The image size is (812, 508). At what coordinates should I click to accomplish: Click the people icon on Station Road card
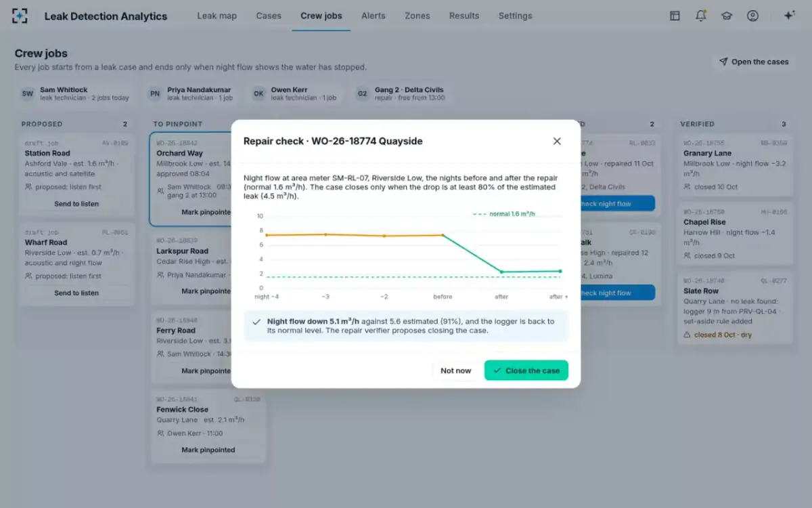point(29,187)
